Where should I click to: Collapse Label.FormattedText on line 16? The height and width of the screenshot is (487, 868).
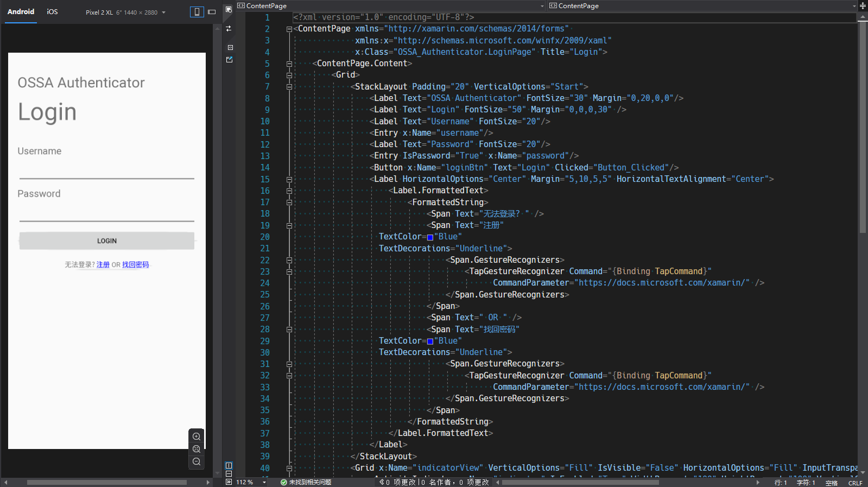(289, 191)
